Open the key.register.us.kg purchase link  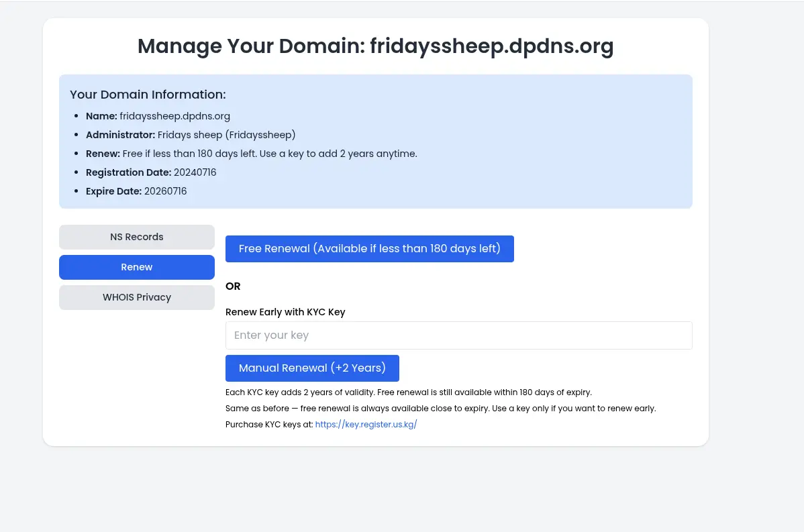click(x=366, y=424)
